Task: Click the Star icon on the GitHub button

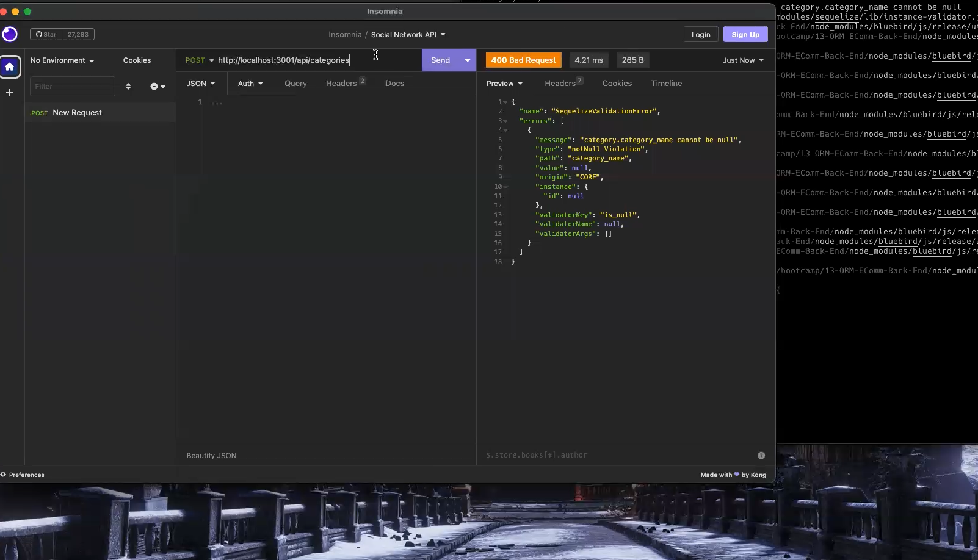Action: point(38,34)
